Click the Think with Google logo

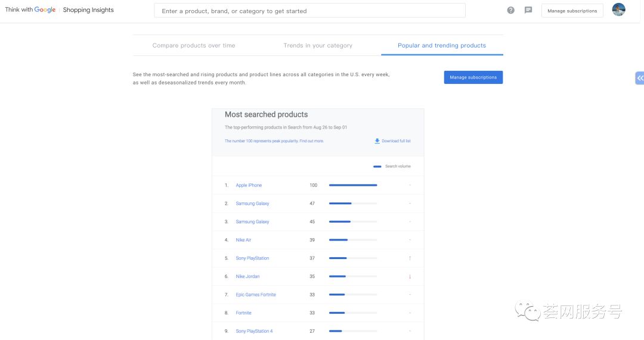[30, 10]
